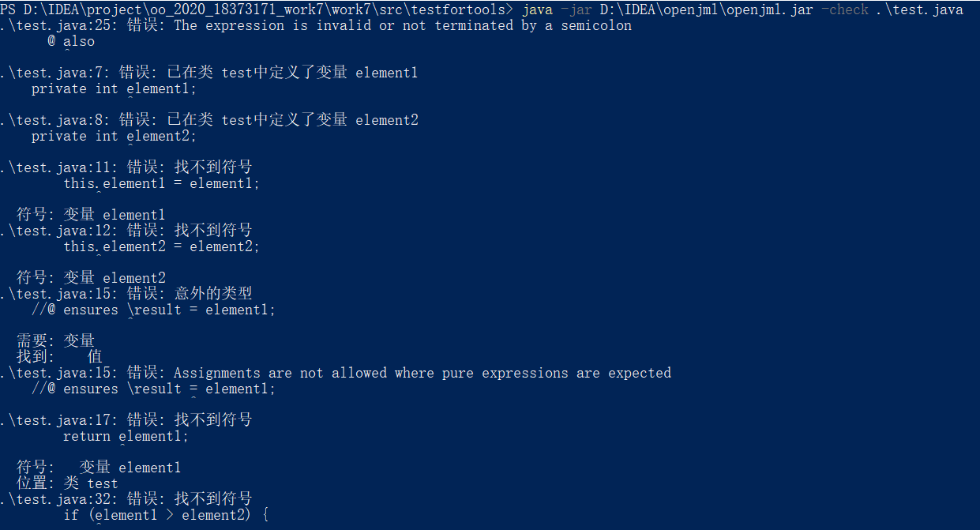980x530 pixels.
Task: Click the test.java:8 error line
Action: pos(209,120)
